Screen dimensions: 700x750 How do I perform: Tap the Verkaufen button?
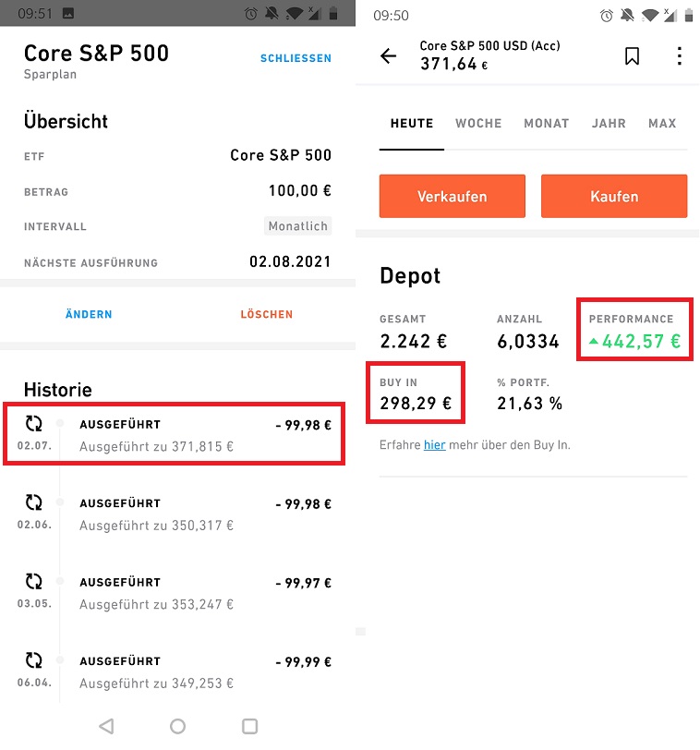[x=452, y=196]
